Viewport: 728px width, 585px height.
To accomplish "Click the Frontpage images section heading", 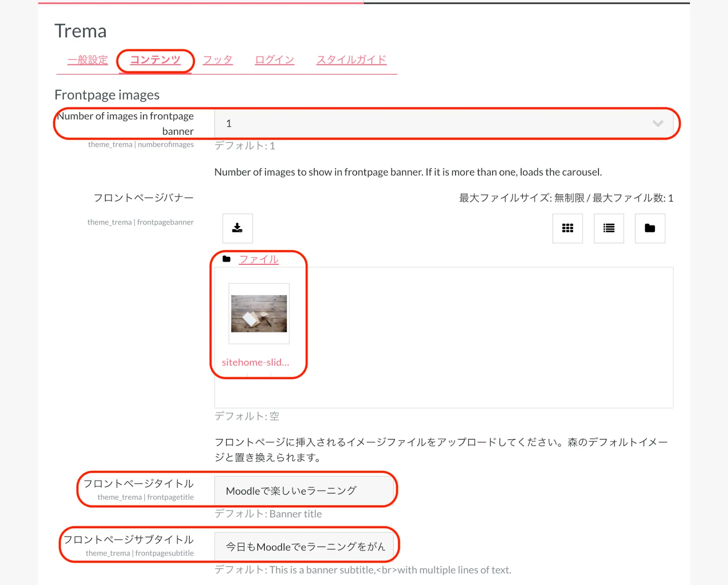I will click(107, 95).
